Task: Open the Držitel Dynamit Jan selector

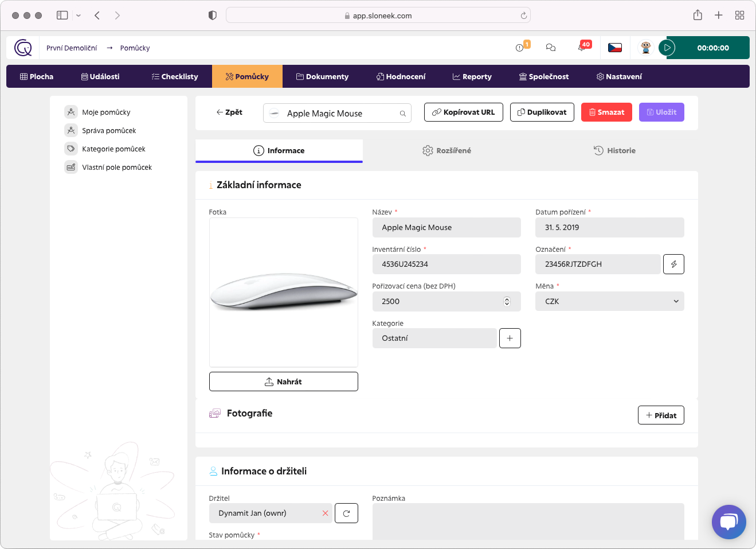Action: [x=271, y=513]
